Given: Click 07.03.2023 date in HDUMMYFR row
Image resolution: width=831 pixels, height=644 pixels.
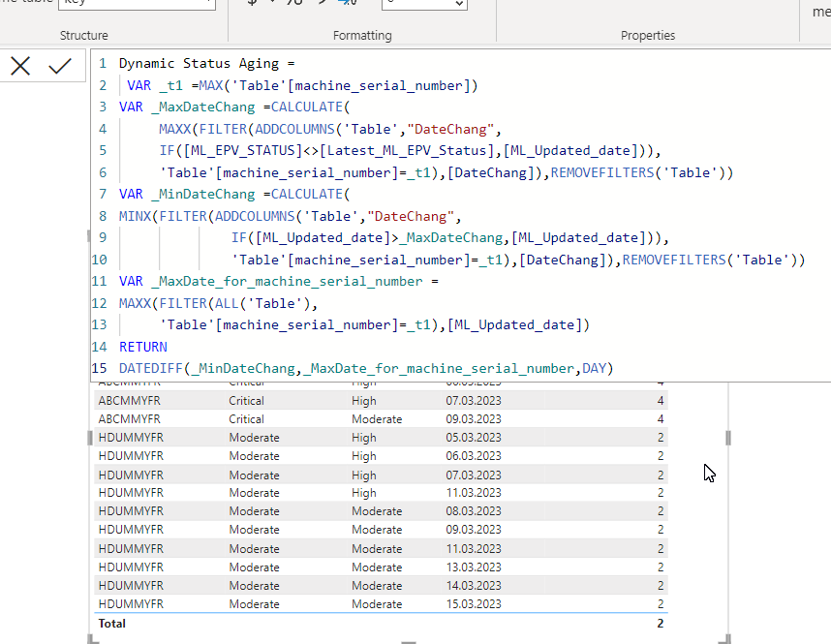Looking at the screenshot, I should (474, 475).
